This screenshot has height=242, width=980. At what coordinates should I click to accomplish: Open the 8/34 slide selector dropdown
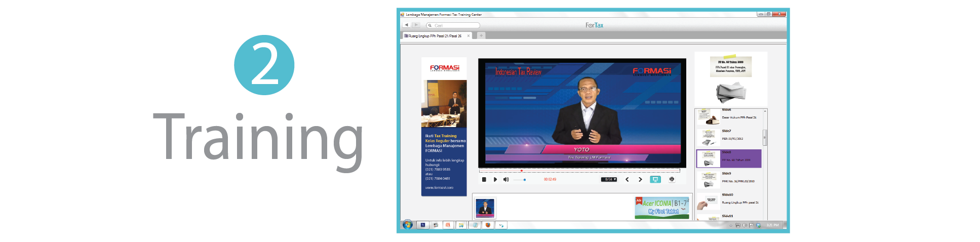tap(609, 179)
